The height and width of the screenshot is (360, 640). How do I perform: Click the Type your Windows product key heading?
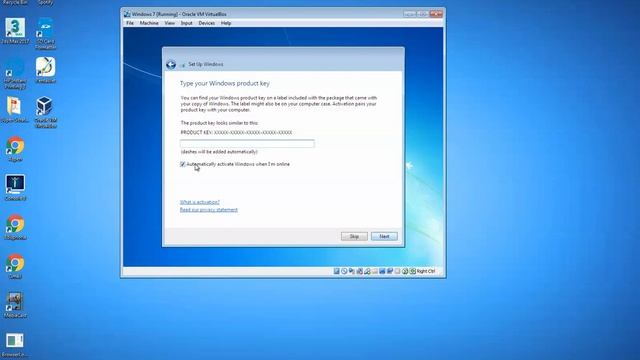point(224,83)
